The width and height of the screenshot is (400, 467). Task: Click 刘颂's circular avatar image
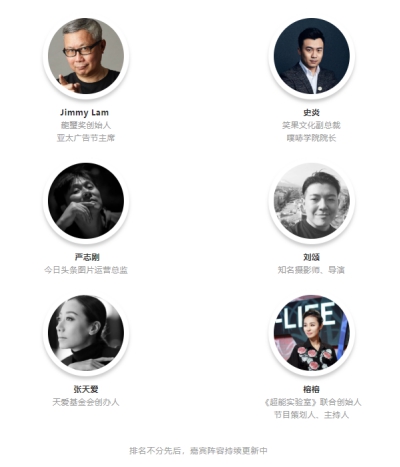[x=312, y=201]
